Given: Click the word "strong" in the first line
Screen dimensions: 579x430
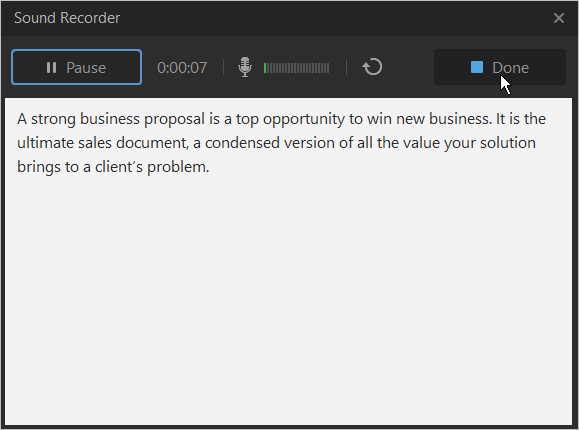Looking at the screenshot, I should (x=53, y=119).
